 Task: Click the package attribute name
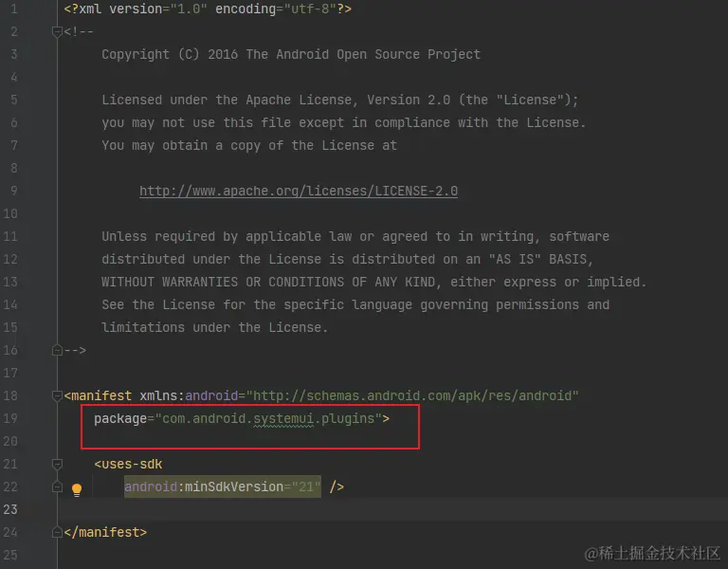120,418
